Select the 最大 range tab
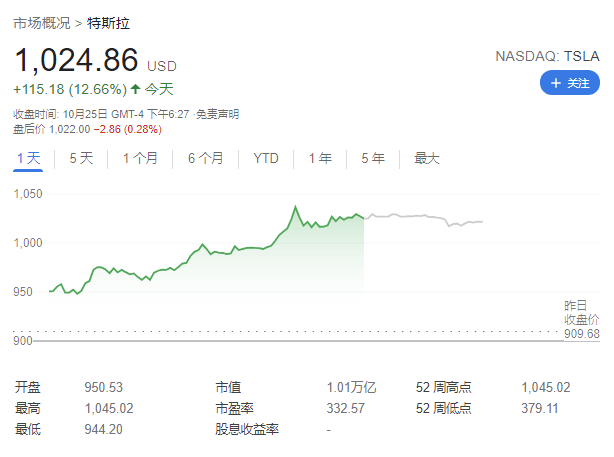 pyautogui.click(x=427, y=158)
